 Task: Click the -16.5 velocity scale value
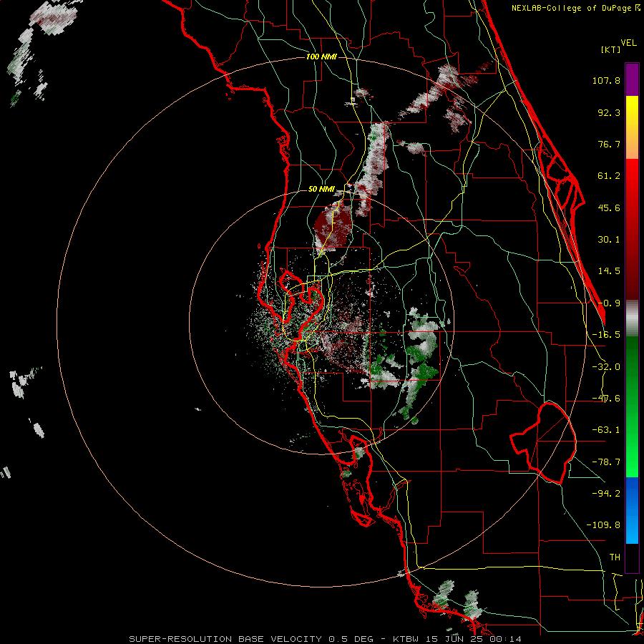[x=606, y=335]
